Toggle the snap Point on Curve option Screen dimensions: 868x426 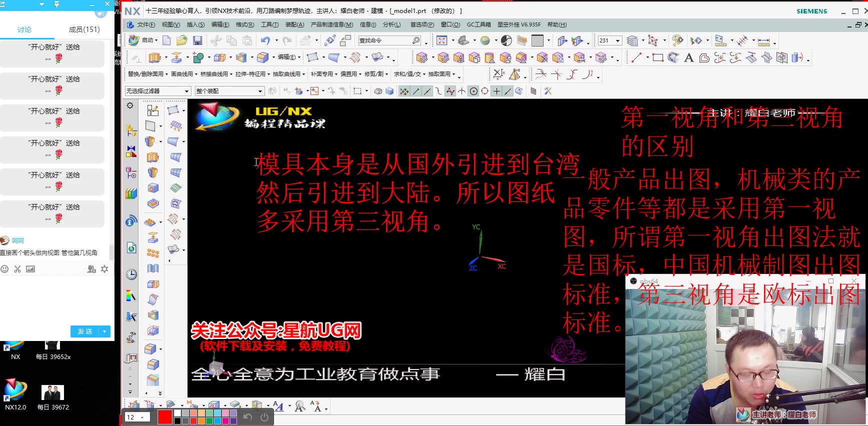(x=507, y=91)
